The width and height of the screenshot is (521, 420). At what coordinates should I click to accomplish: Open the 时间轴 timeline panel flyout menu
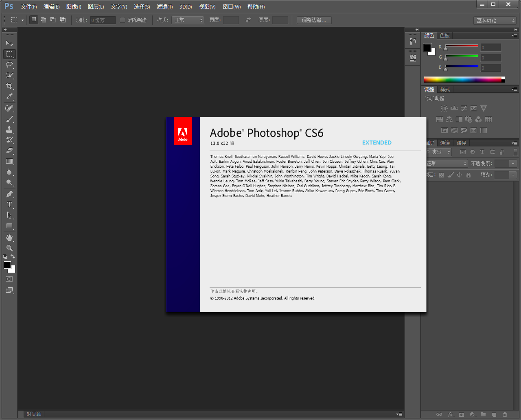tap(400, 414)
